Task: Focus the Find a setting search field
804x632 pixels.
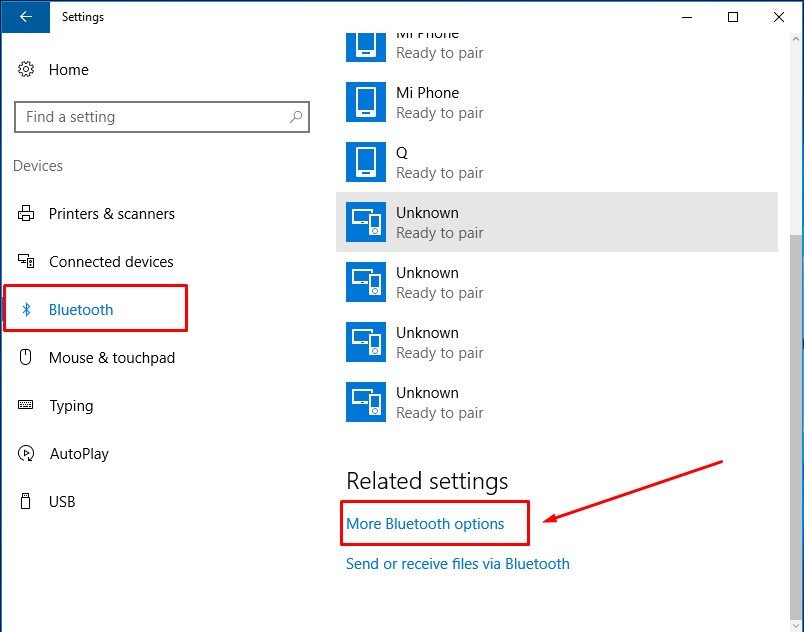Action: click(150, 117)
